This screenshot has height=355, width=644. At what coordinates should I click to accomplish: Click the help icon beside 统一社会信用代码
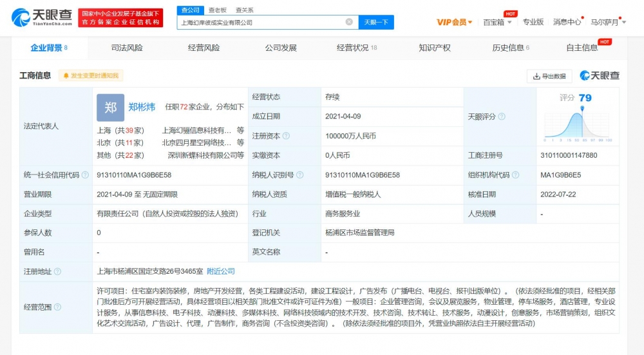click(x=85, y=175)
